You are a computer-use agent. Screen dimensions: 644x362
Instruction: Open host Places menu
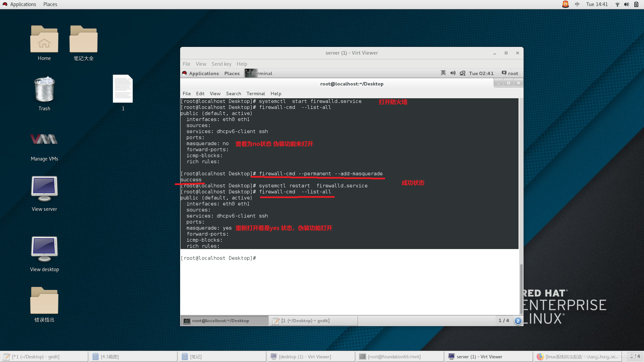[50, 4]
